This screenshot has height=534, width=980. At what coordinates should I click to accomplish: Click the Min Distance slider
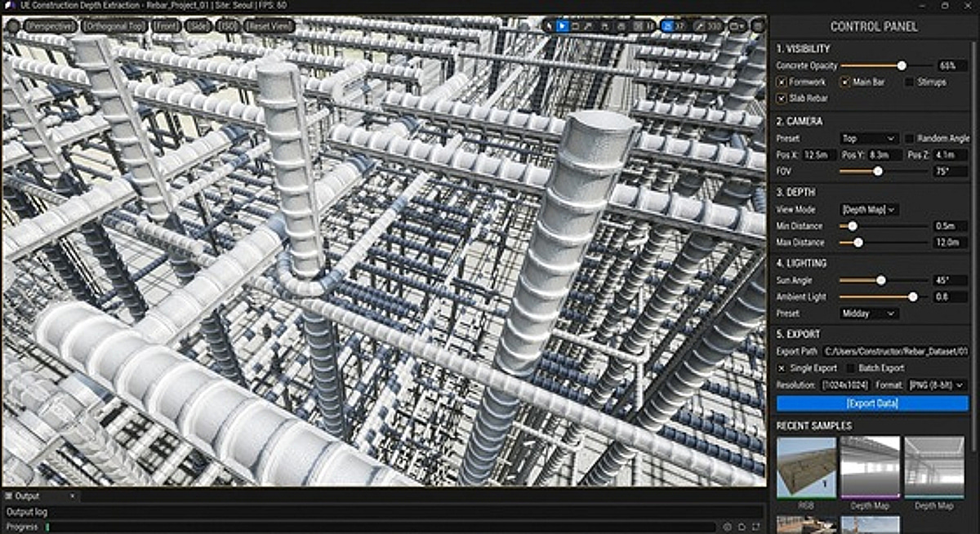coord(885,225)
